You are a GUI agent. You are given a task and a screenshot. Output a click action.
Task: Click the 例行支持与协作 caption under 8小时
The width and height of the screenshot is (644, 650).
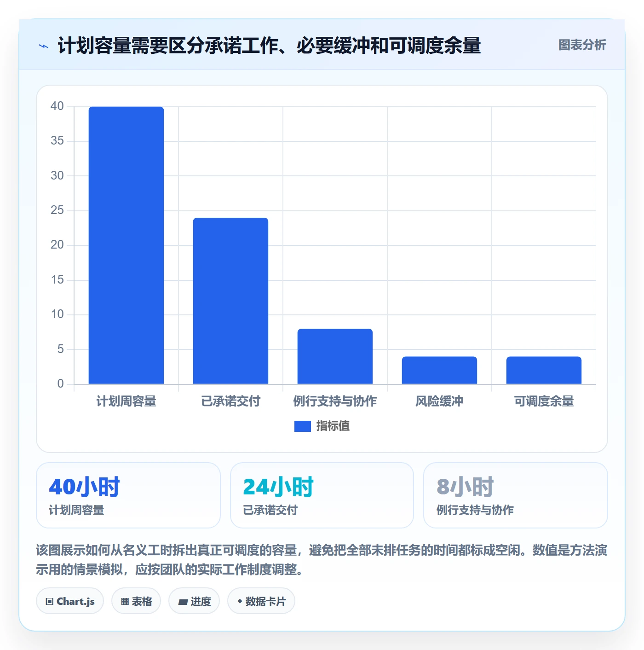click(475, 510)
